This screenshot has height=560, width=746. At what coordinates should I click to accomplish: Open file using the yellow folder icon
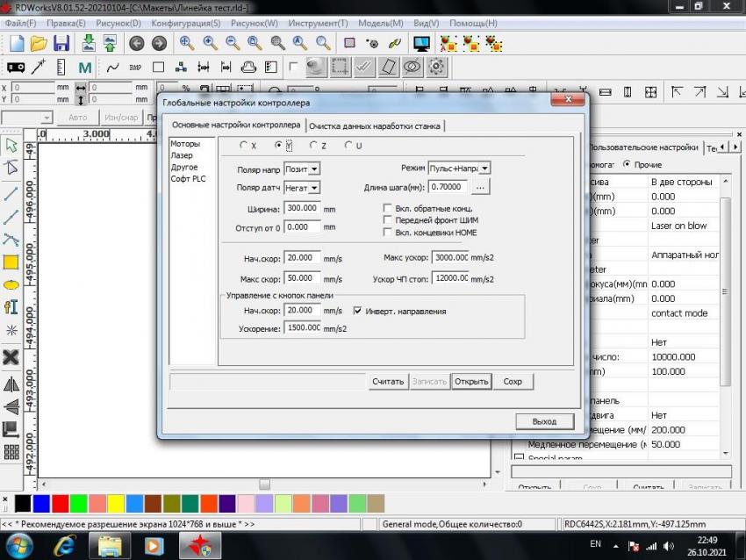click(39, 43)
